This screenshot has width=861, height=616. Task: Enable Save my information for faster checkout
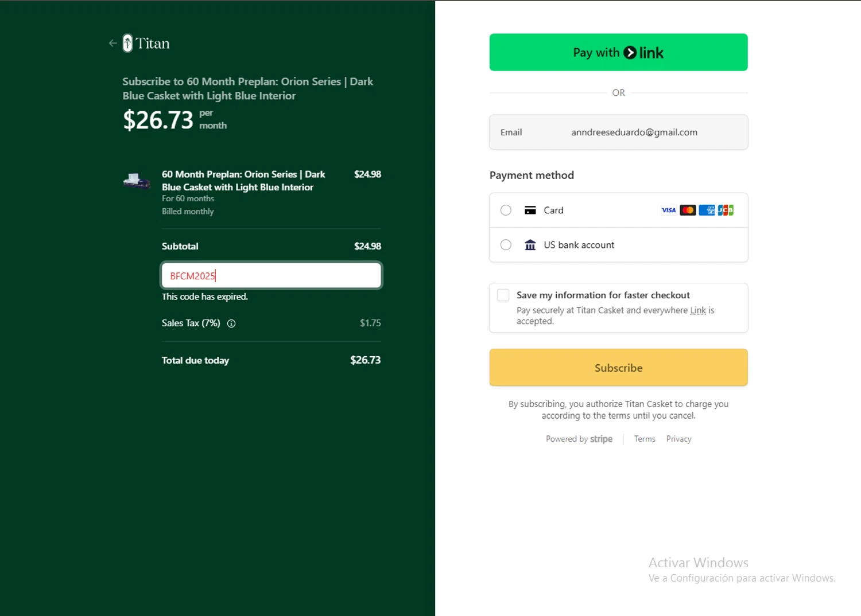[x=503, y=295]
